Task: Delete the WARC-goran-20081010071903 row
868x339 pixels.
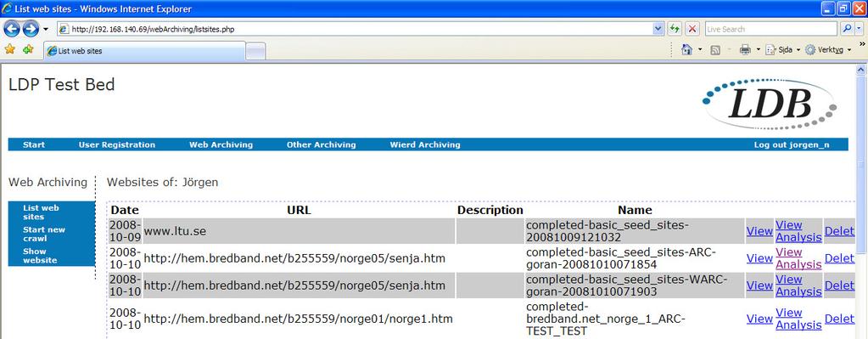Action: pyautogui.click(x=839, y=285)
